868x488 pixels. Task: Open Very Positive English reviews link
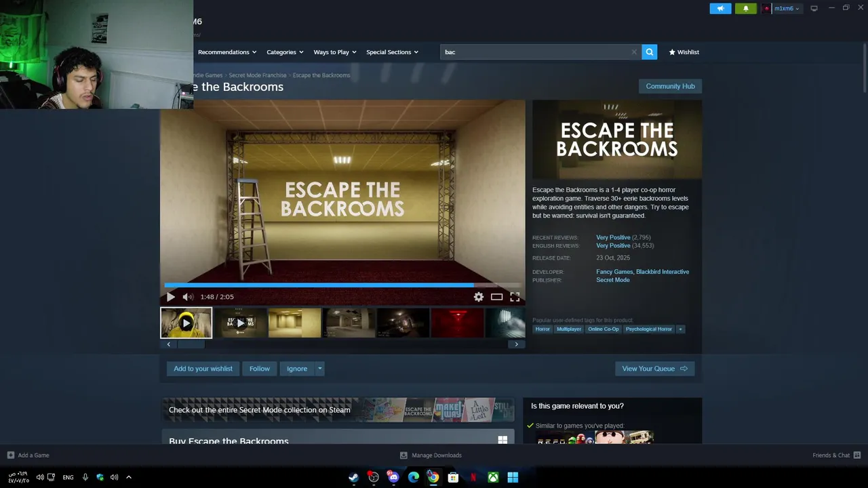coord(613,246)
